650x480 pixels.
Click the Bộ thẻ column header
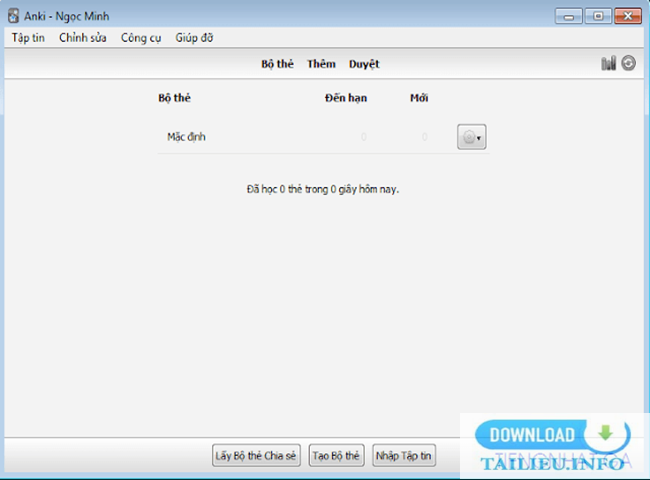(175, 98)
